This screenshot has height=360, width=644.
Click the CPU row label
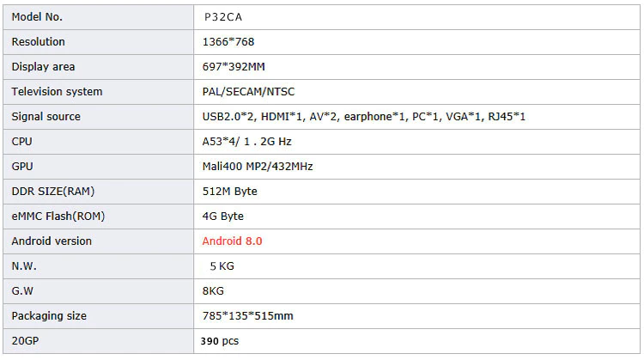22,142
